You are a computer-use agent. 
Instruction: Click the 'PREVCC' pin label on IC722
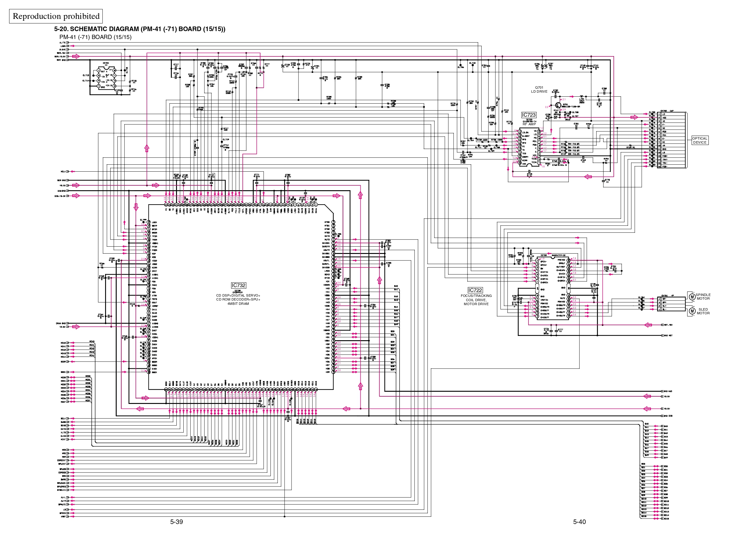[561, 260]
